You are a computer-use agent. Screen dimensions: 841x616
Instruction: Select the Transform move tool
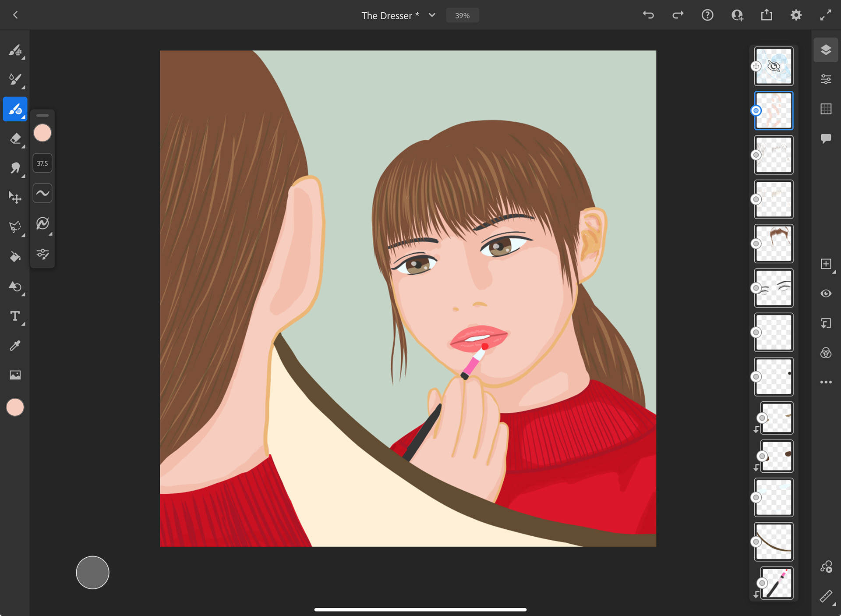pos(15,198)
